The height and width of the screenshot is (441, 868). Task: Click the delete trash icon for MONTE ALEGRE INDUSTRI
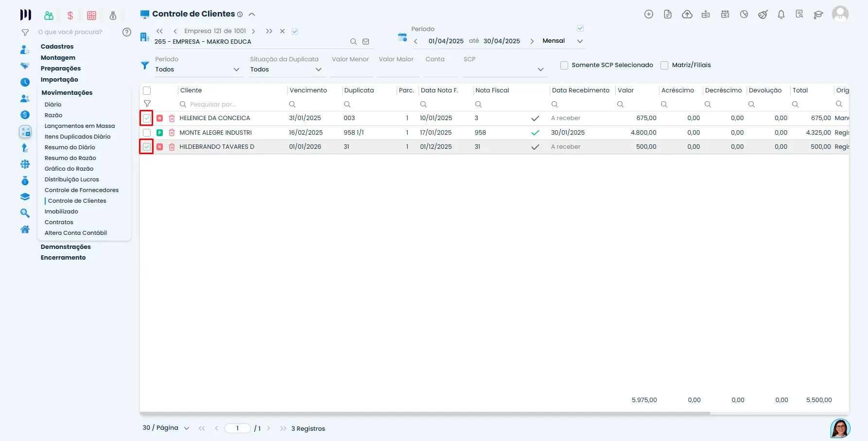172,133
